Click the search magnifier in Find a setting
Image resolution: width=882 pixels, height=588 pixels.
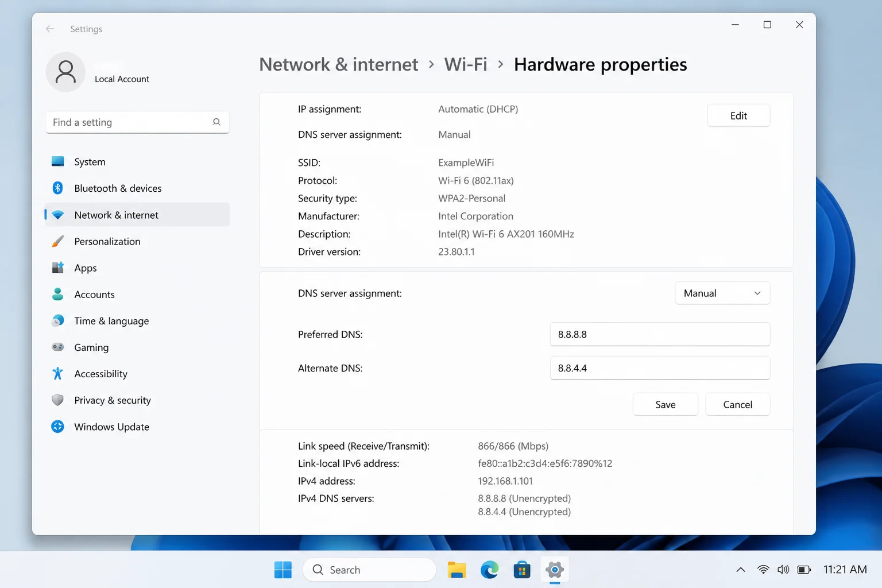[216, 122]
